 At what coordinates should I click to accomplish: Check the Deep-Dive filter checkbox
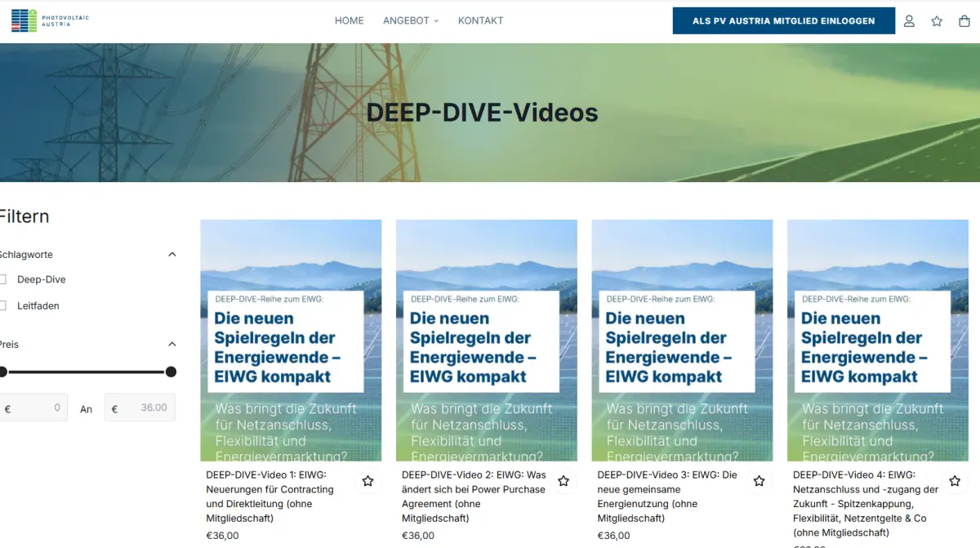(2, 279)
